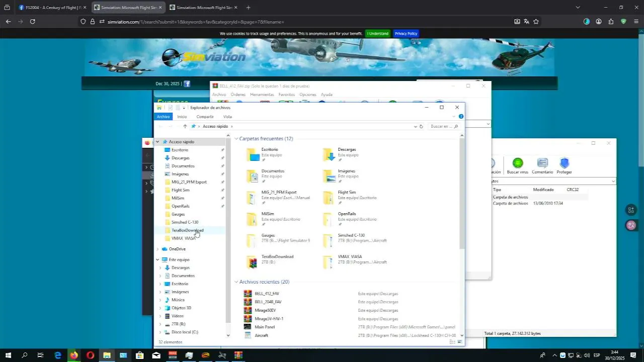Select TeraBoxDownload in Explorer sidebar
This screenshot has height=362, width=644.
pyautogui.click(x=187, y=230)
